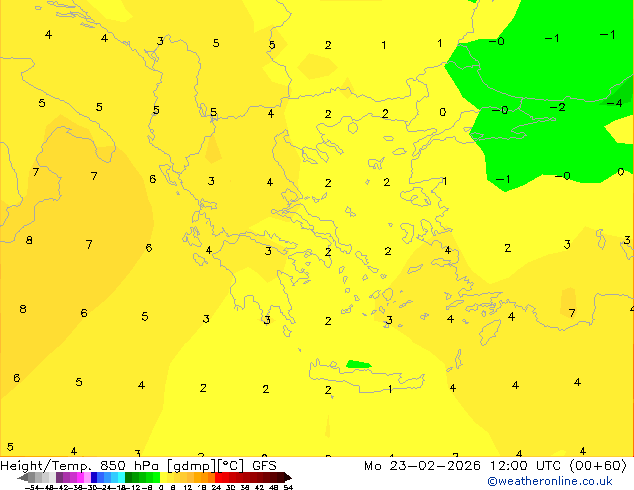
Task: Click the 54 legend scale label
Action: pos(288,488)
